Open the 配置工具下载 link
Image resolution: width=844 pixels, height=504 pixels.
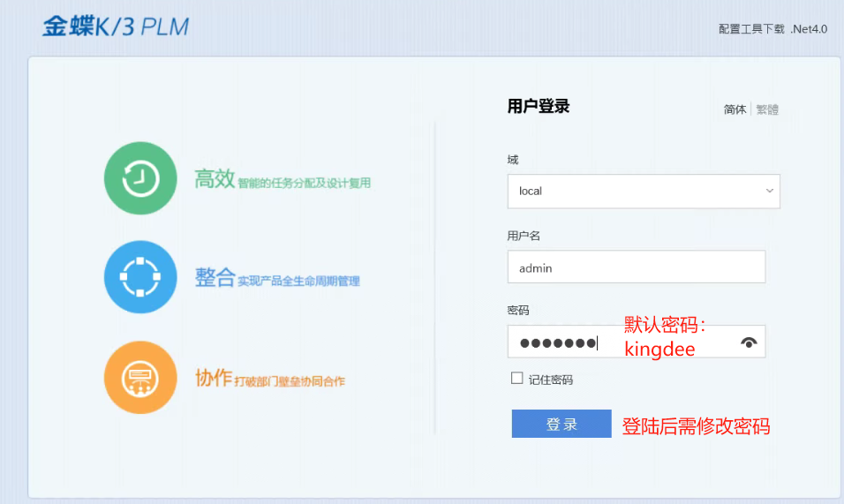click(x=751, y=29)
